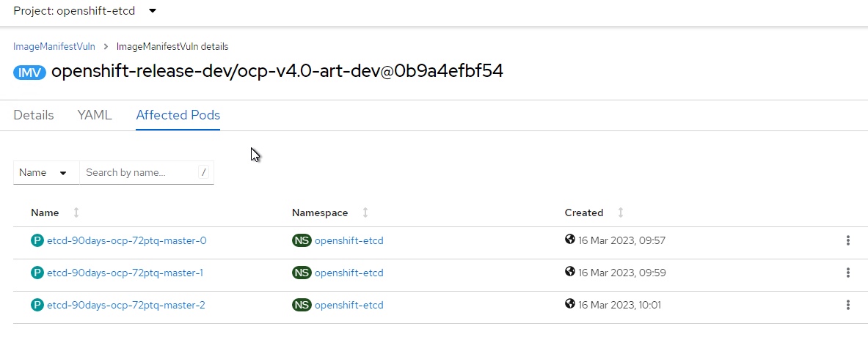Image resolution: width=868 pixels, height=340 pixels.
Task: Switch to the Details tab
Action: [34, 115]
